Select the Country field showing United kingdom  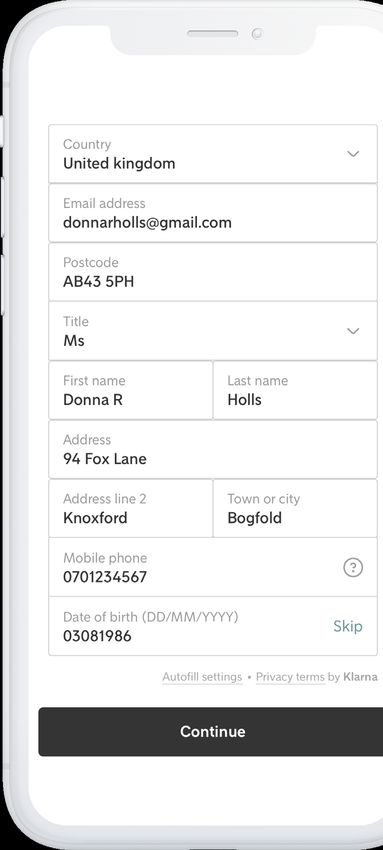213,154
